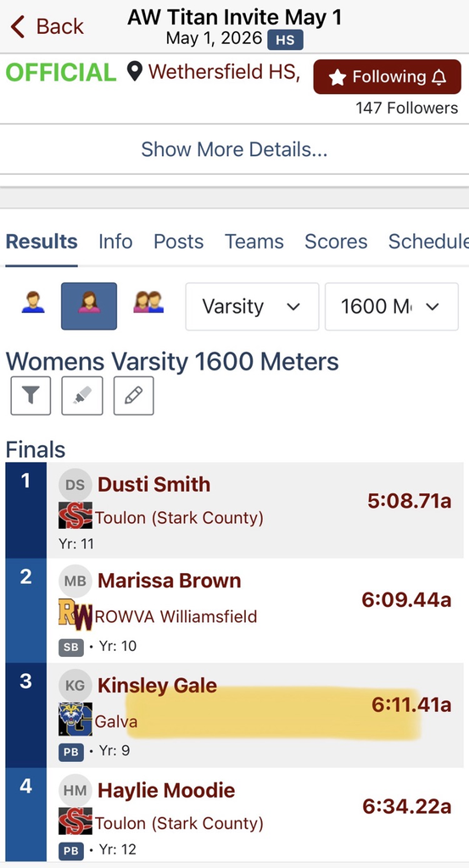Open Dusti Smith's athlete profile
The image size is (469, 868).
pos(154,484)
